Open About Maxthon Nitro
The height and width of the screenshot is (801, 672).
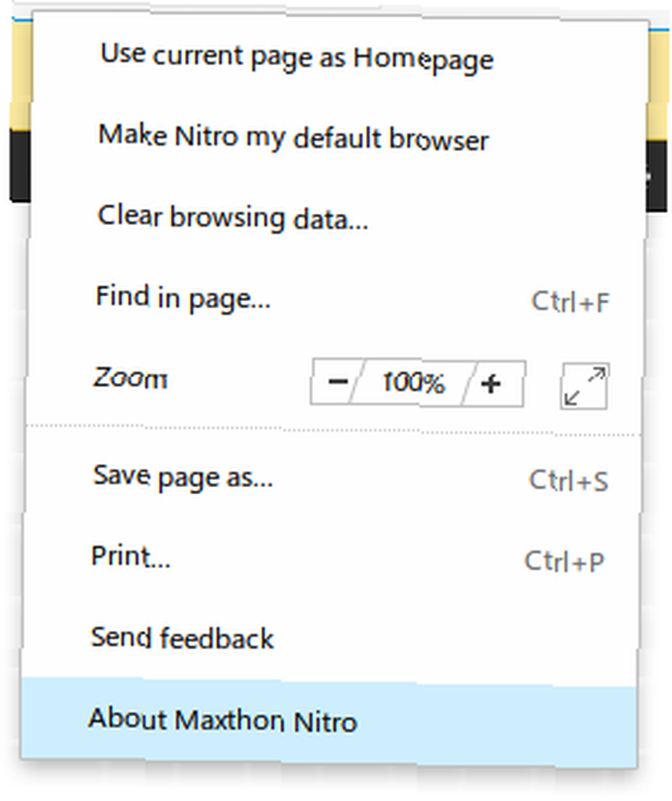(x=329, y=720)
